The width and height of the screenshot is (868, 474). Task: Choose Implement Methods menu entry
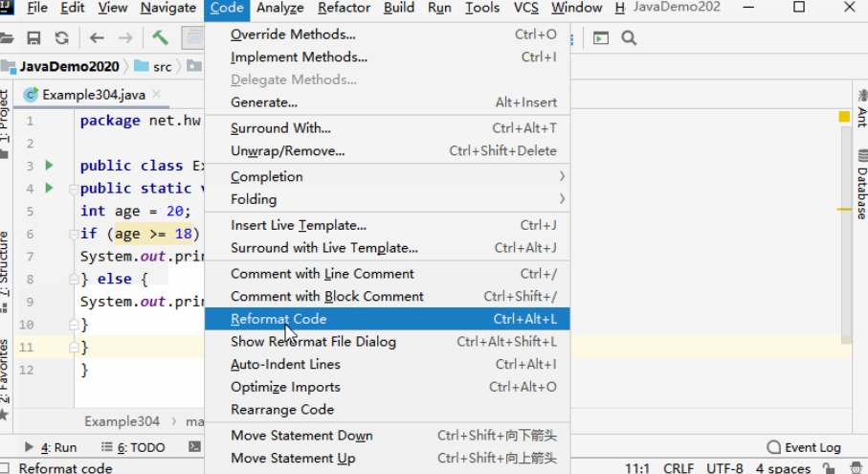(x=387, y=57)
